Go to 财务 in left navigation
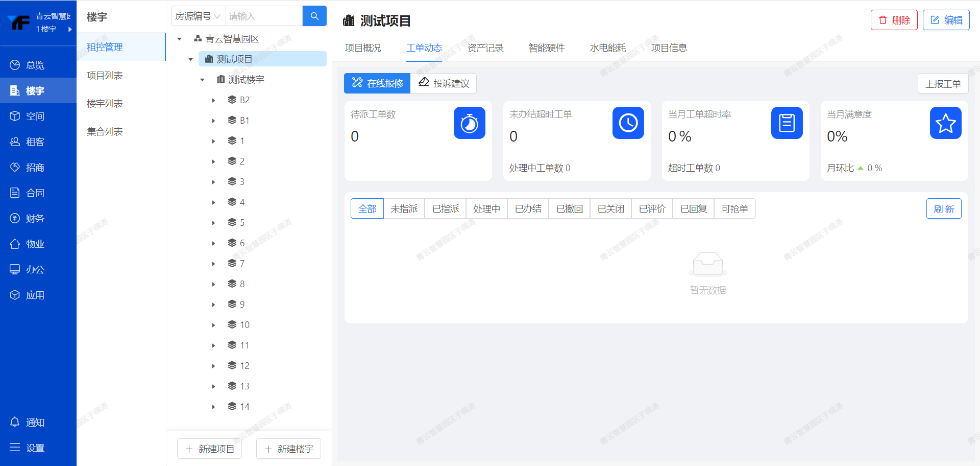Image resolution: width=980 pixels, height=466 pixels. [28, 218]
